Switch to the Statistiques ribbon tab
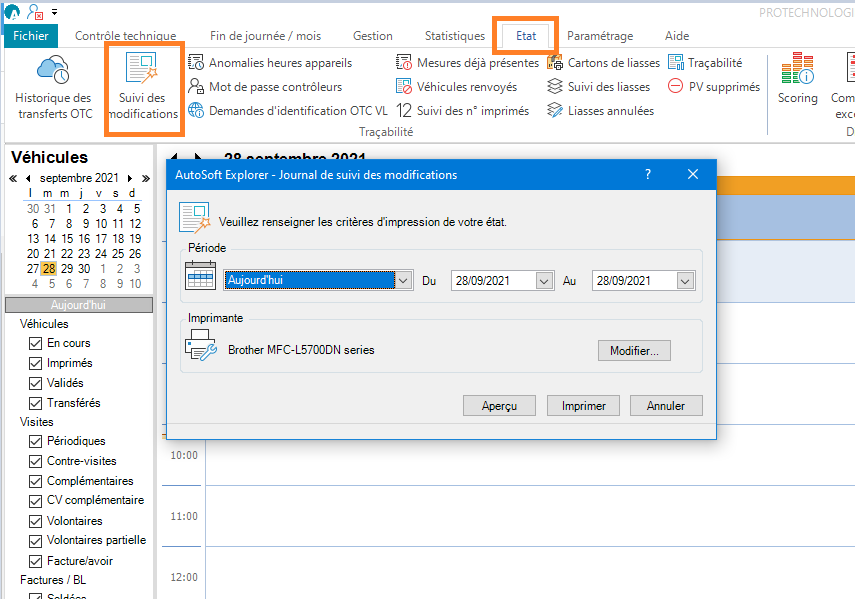This screenshot has height=599, width=855. pos(455,35)
